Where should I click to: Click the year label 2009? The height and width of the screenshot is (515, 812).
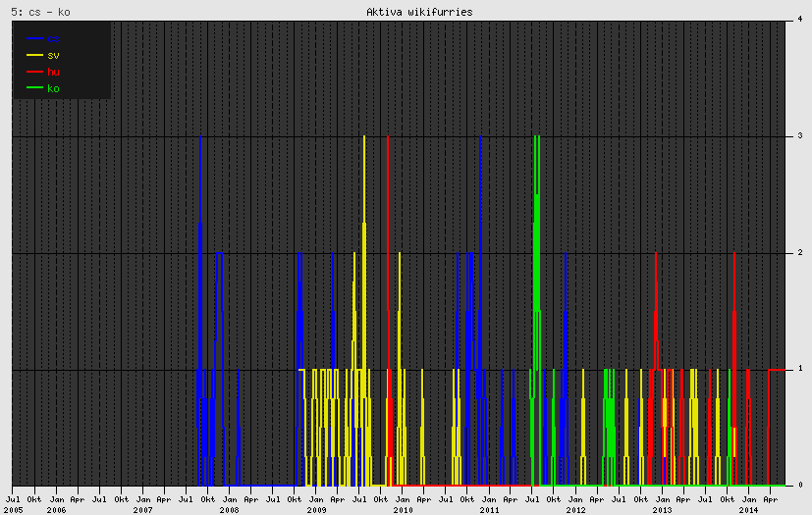[x=316, y=510]
